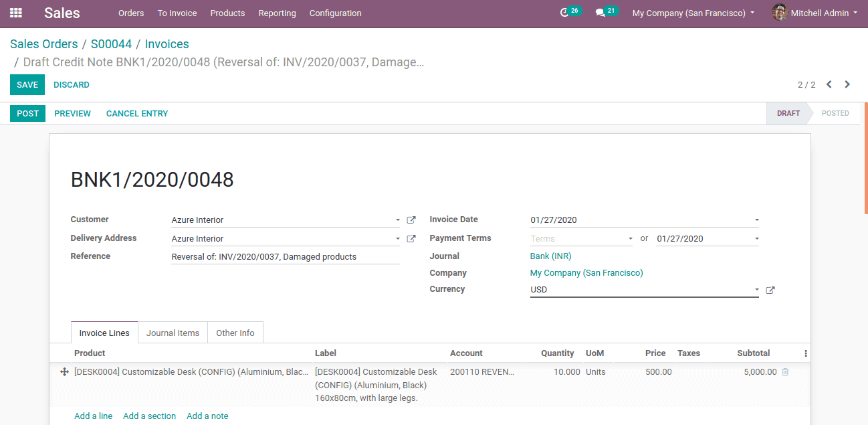Click subtotal value 5,000.00

pyautogui.click(x=760, y=372)
